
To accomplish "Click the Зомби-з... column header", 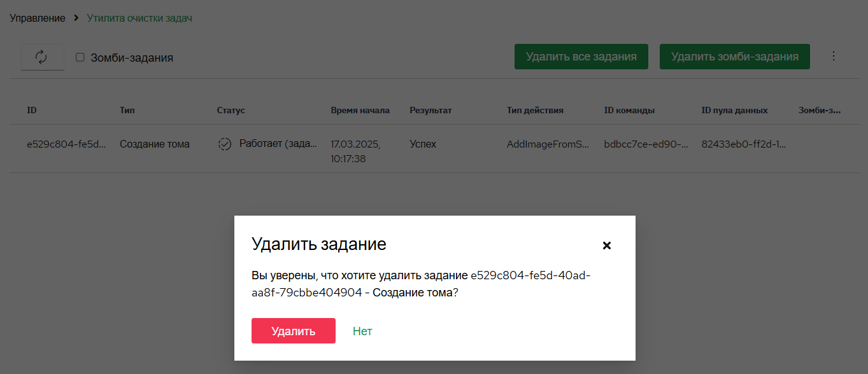I will 820,110.
